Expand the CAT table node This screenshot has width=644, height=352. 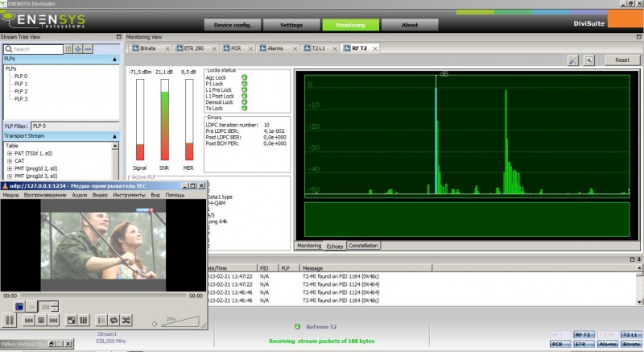click(x=9, y=160)
